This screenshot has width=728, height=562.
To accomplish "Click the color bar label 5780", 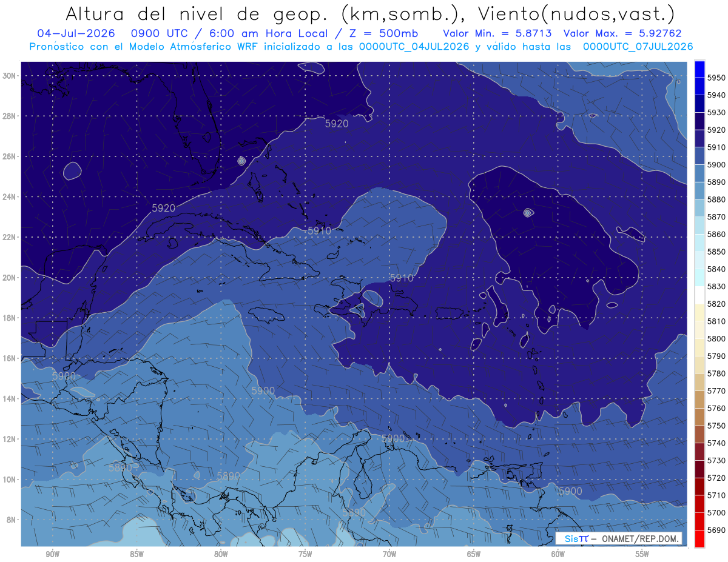I will [716, 373].
